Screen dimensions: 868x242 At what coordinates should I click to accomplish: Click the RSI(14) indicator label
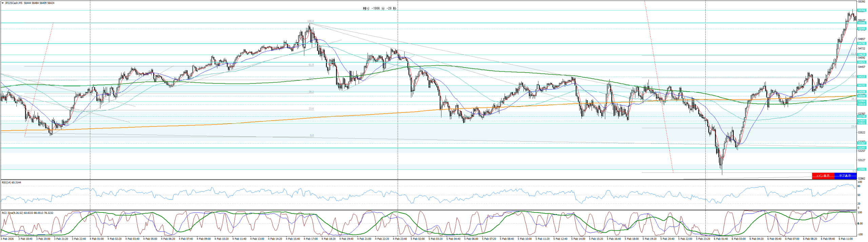(11, 183)
